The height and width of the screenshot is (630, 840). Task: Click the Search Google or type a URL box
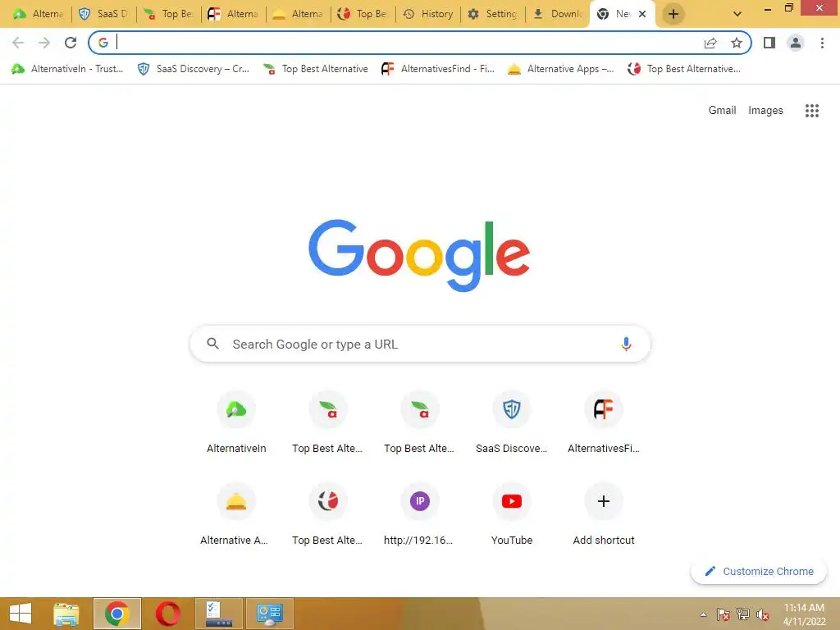click(x=420, y=344)
